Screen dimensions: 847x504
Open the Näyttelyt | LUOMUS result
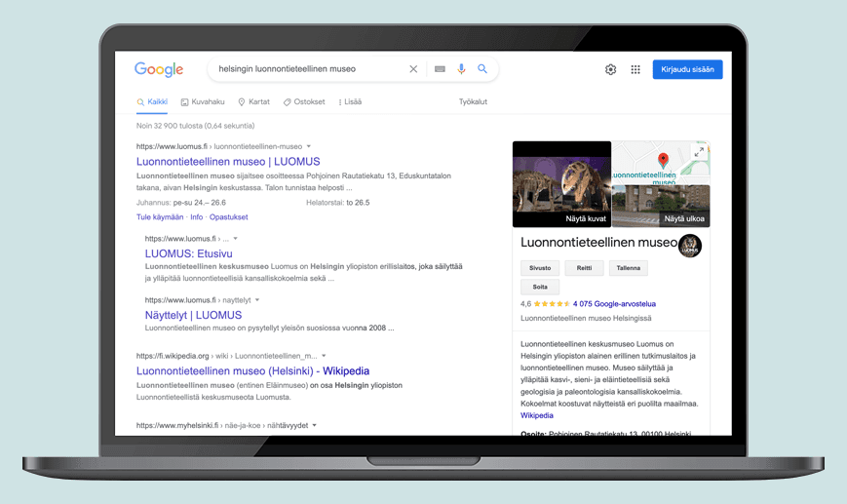(193, 316)
